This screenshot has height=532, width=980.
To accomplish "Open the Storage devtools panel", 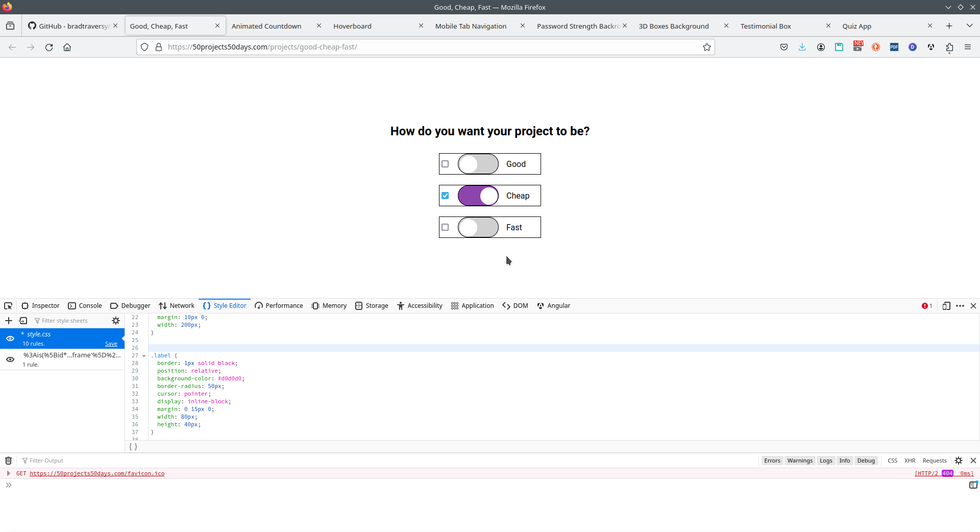I will click(x=372, y=306).
